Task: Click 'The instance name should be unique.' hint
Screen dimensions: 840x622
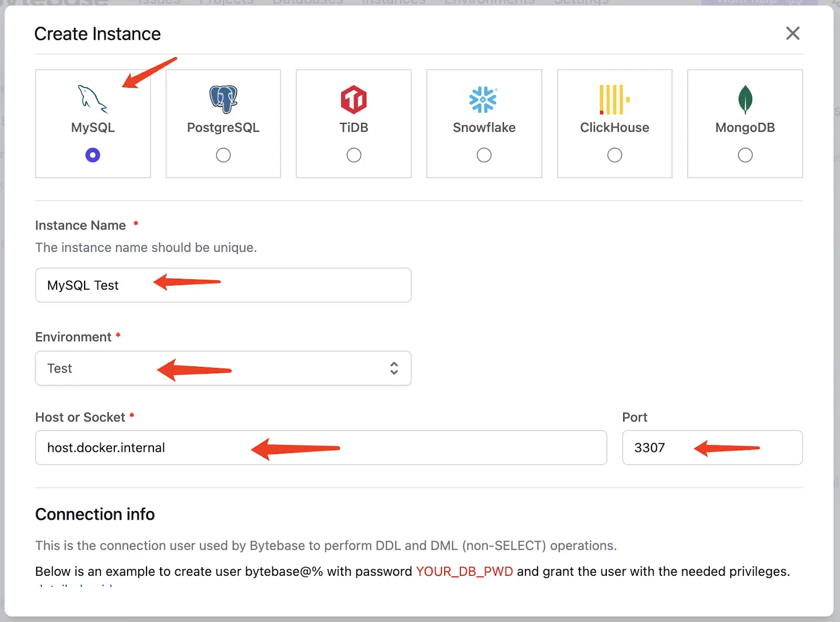Action: 146,248
